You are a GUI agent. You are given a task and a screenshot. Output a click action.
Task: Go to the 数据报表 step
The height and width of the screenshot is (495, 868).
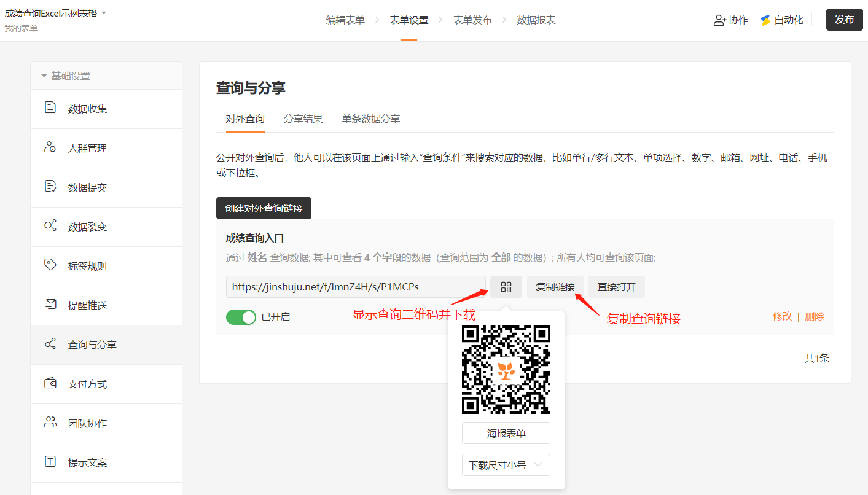536,20
